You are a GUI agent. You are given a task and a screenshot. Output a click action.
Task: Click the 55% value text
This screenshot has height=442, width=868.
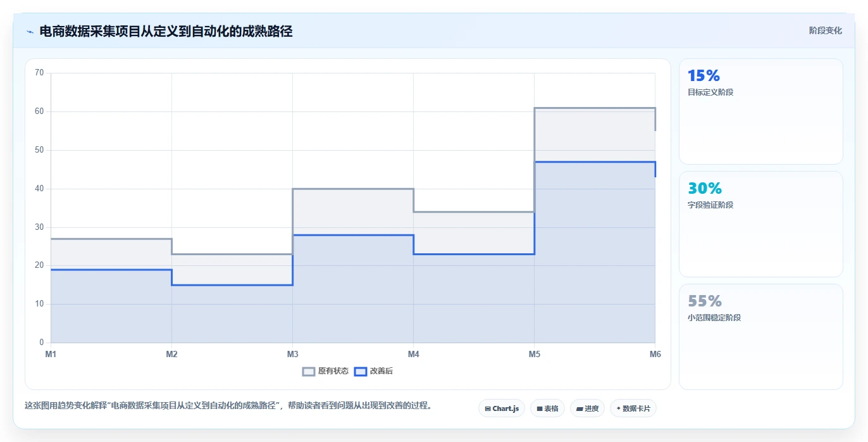point(705,301)
